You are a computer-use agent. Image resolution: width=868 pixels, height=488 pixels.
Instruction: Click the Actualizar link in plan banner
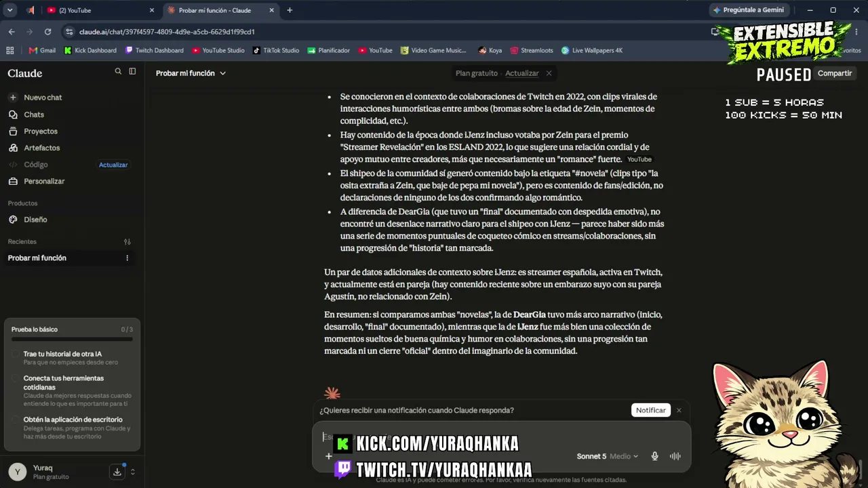click(522, 73)
